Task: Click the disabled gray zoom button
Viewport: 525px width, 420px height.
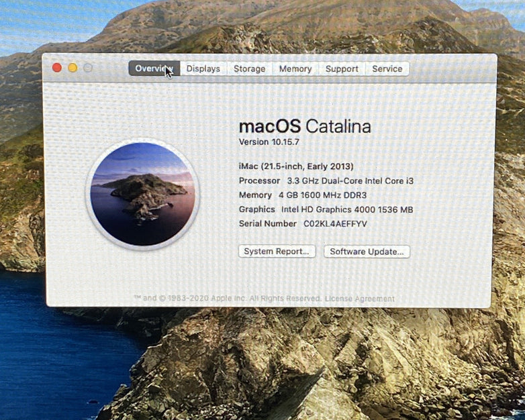Action: 88,68
